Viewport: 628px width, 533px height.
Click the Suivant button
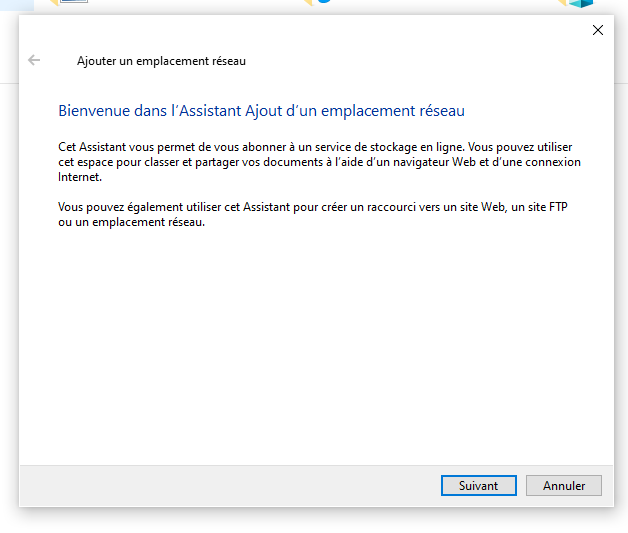478,485
